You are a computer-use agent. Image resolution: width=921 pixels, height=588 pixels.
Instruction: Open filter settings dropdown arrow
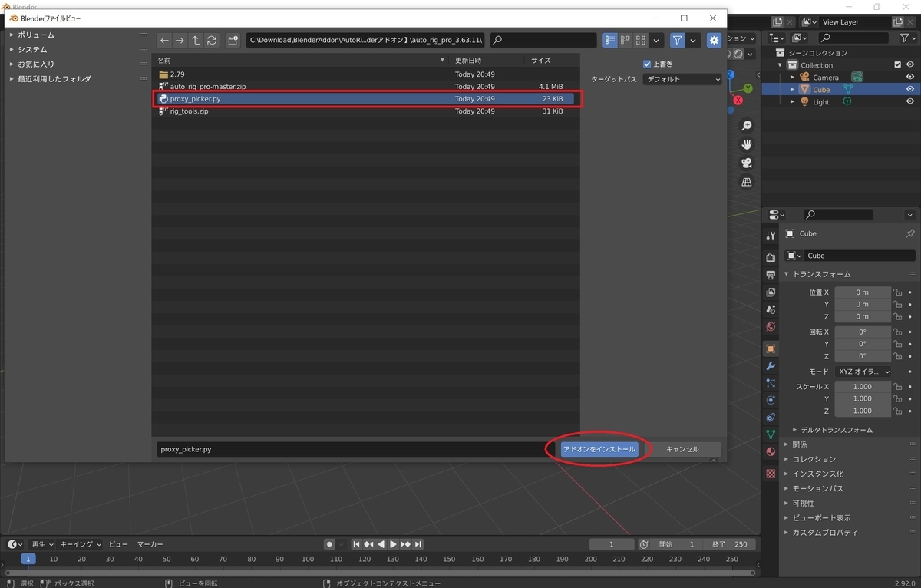tap(693, 40)
